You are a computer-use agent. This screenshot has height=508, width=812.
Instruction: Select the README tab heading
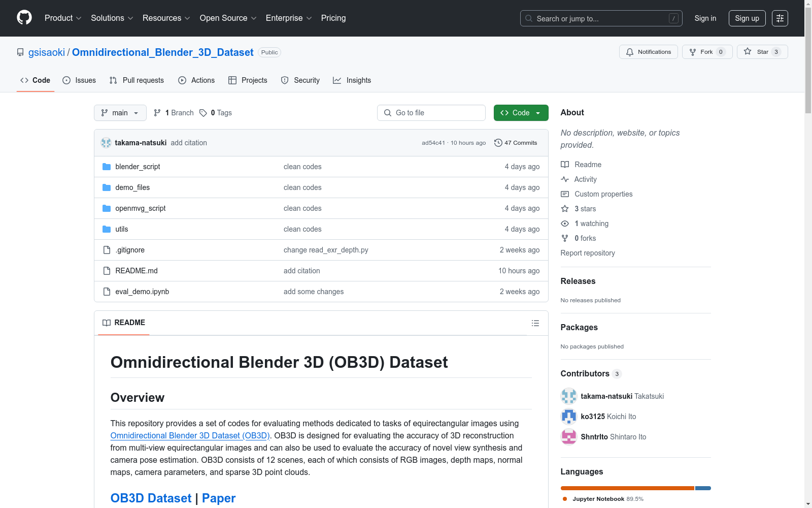point(124,323)
